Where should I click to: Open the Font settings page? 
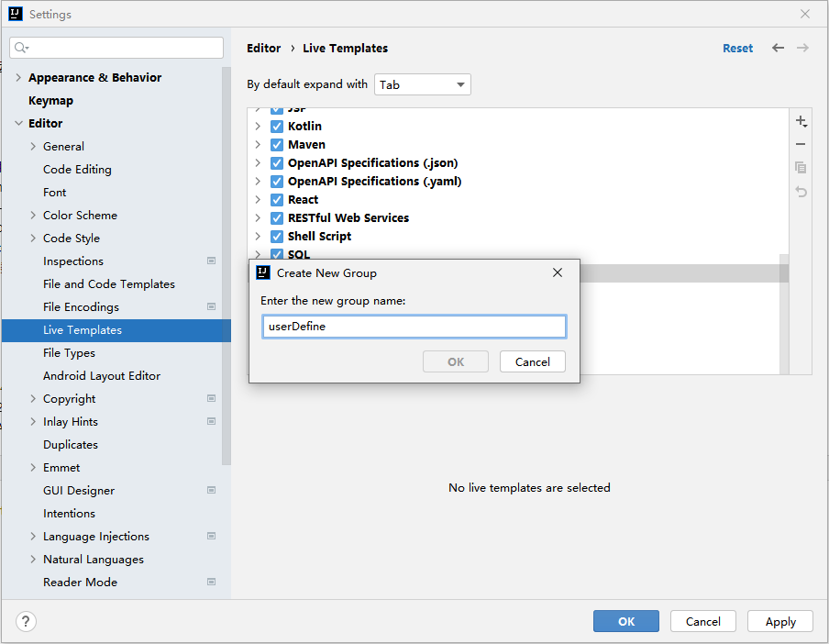pyautogui.click(x=54, y=193)
